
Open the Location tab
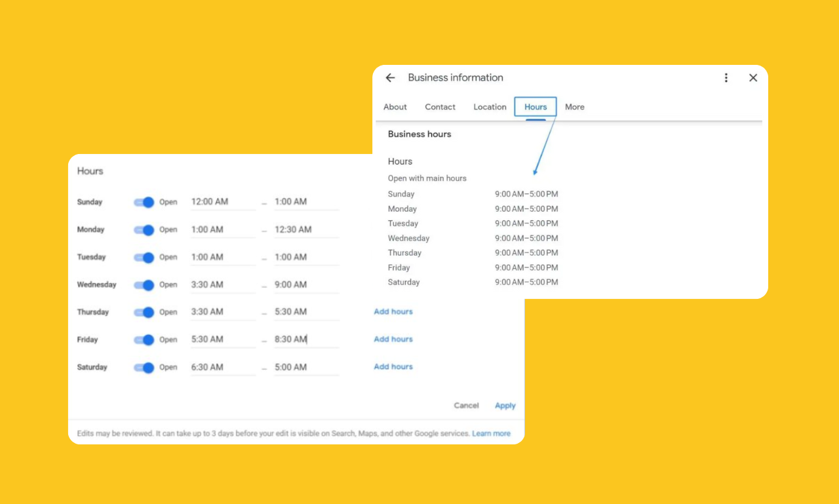(490, 107)
